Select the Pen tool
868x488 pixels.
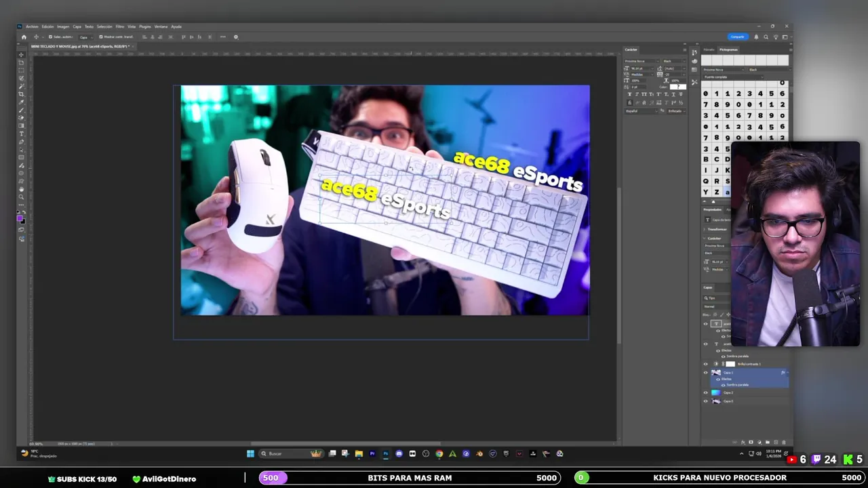[x=20, y=141]
